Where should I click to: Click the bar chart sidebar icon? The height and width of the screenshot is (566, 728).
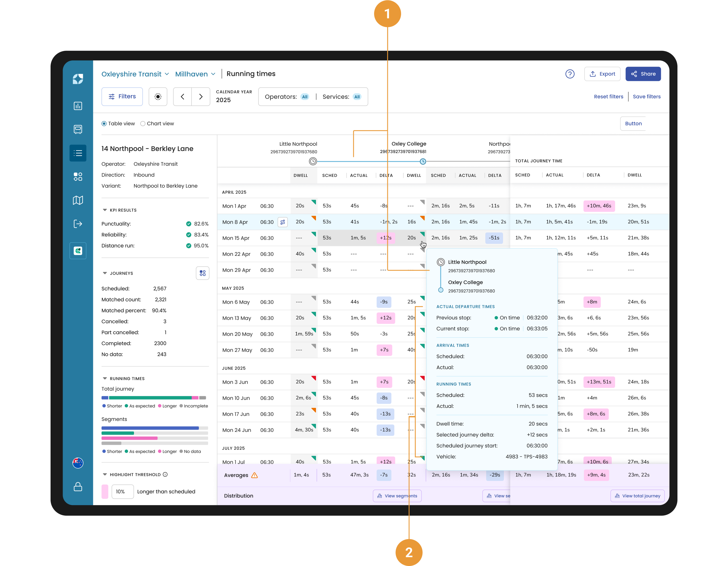[x=78, y=106]
